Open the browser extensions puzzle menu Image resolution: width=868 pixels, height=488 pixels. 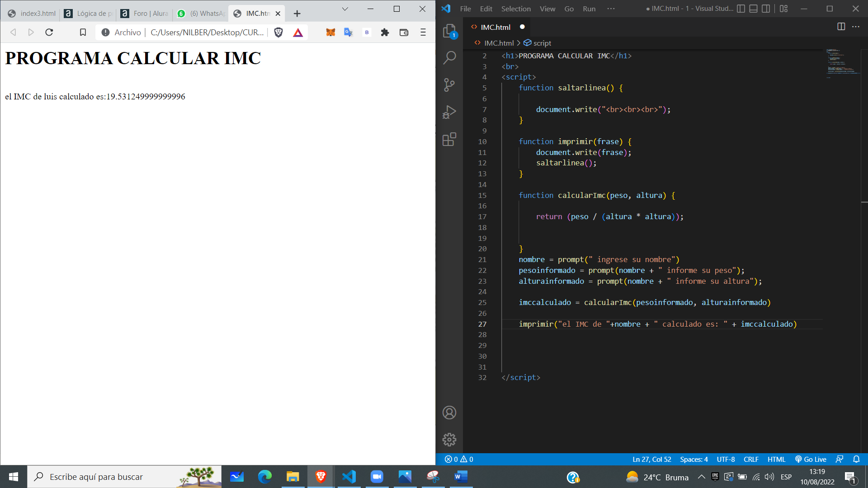[x=385, y=32]
